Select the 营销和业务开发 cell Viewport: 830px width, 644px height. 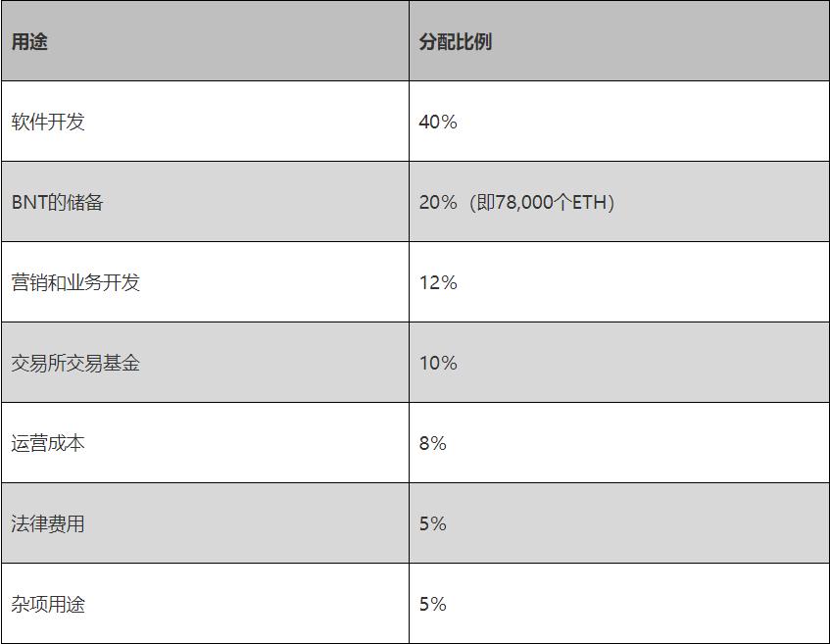pyautogui.click(x=75, y=283)
